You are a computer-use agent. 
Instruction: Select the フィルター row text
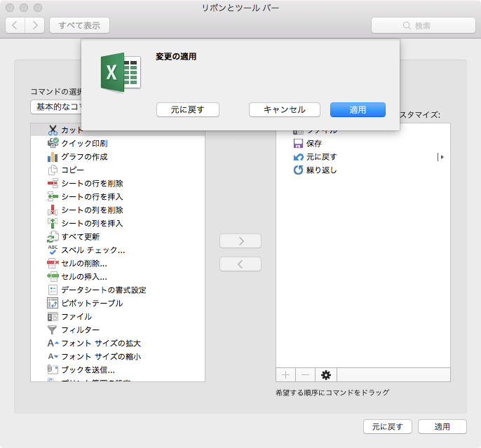[x=81, y=330]
